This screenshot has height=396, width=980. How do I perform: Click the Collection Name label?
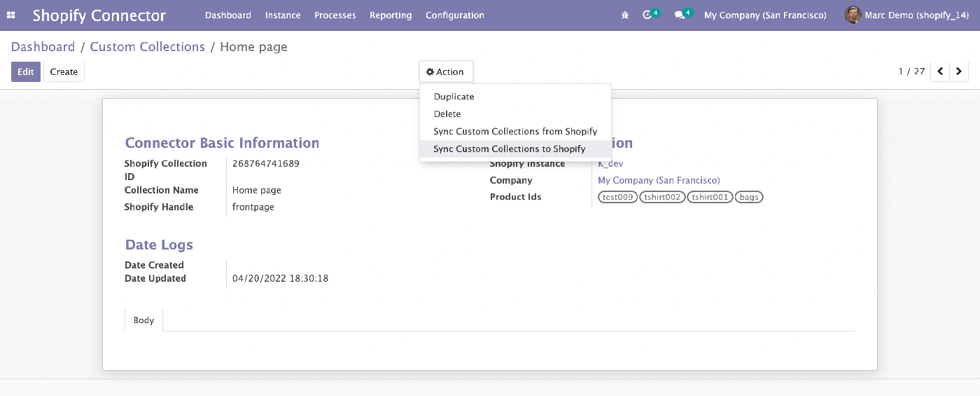pos(162,190)
